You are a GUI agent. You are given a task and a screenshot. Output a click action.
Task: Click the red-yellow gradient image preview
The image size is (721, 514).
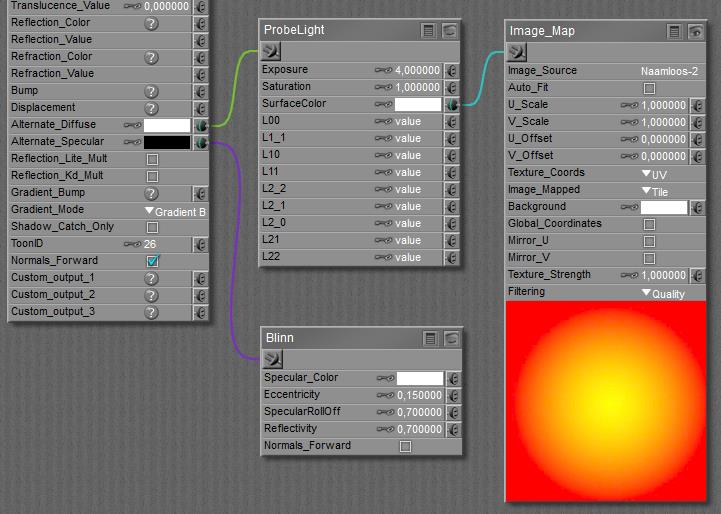click(606, 401)
